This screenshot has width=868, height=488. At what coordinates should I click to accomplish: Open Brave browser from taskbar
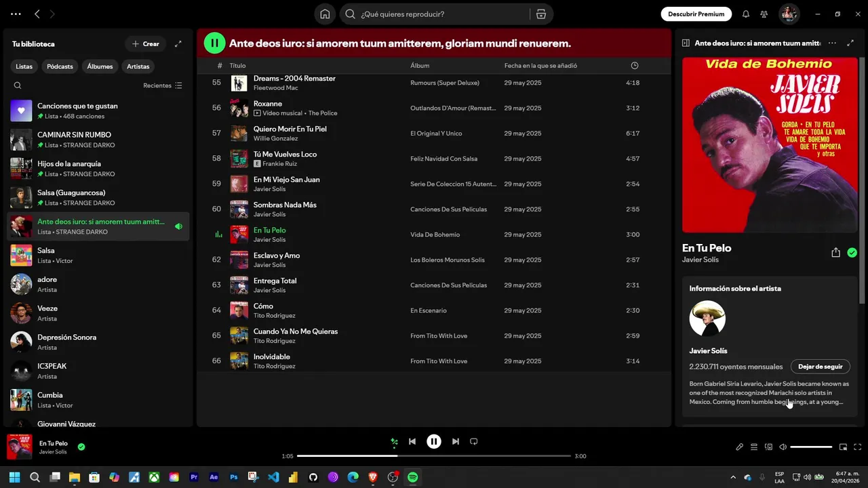click(x=373, y=477)
